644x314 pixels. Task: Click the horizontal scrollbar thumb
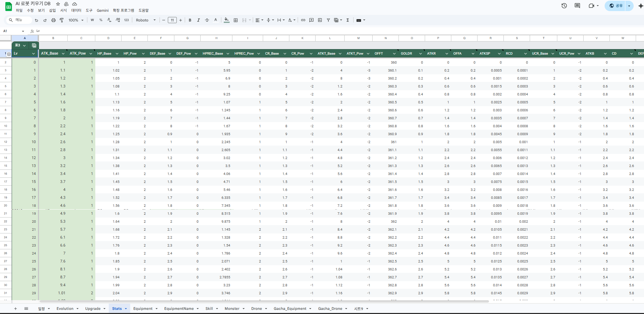tap(264, 301)
